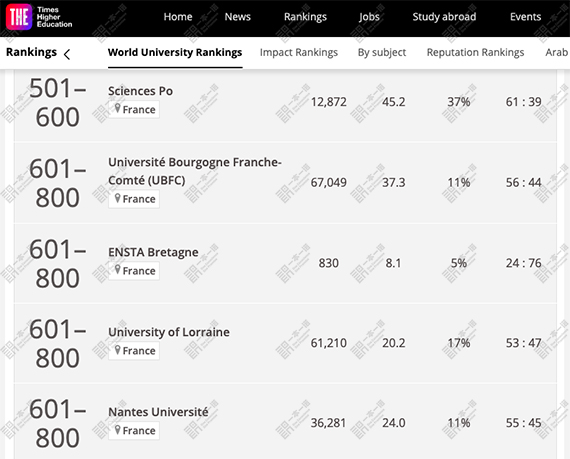Switch to the By subject tab
The image size is (570, 459).
click(382, 53)
